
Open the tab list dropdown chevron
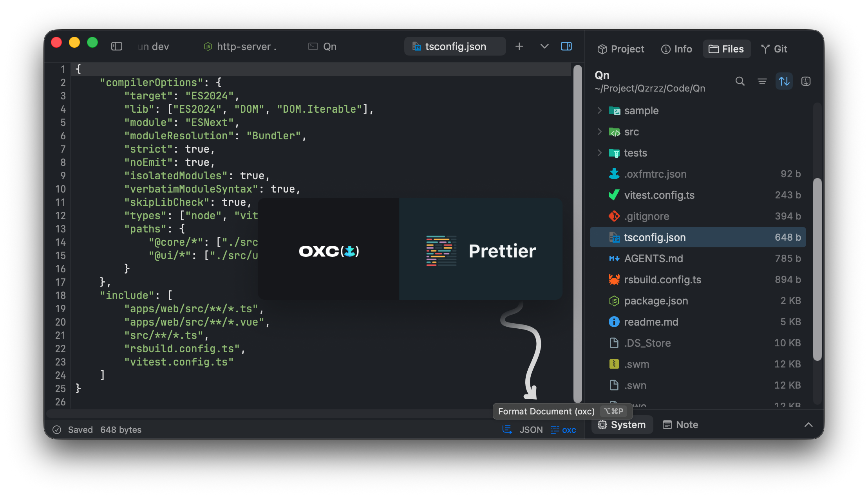[x=544, y=47]
